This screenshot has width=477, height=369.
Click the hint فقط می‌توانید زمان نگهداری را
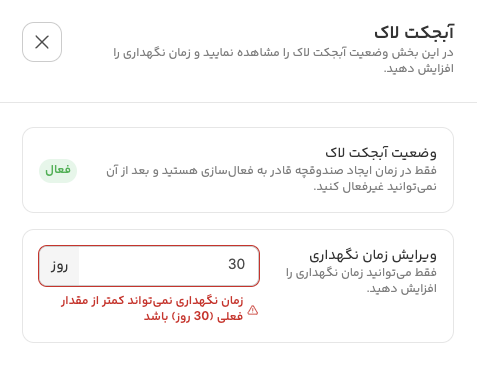(x=361, y=273)
